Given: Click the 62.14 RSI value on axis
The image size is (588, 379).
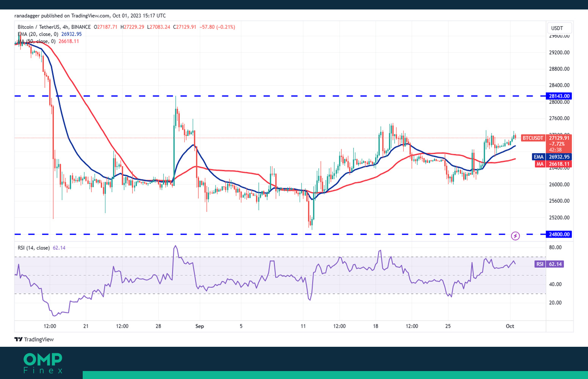Looking at the screenshot, I should pyautogui.click(x=555, y=264).
